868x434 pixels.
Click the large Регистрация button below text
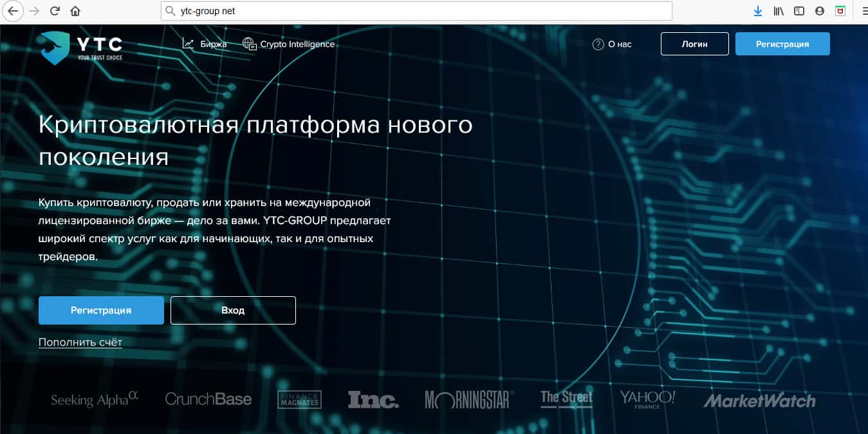[101, 310]
